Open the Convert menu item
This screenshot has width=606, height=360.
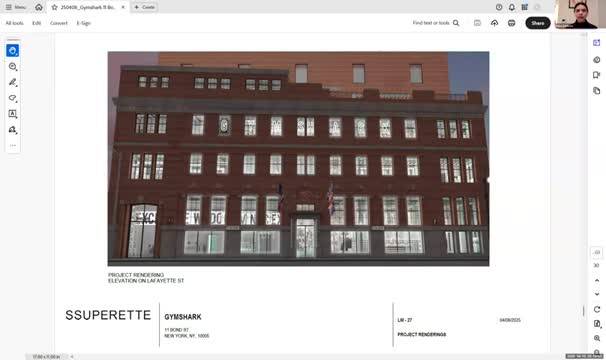point(59,23)
